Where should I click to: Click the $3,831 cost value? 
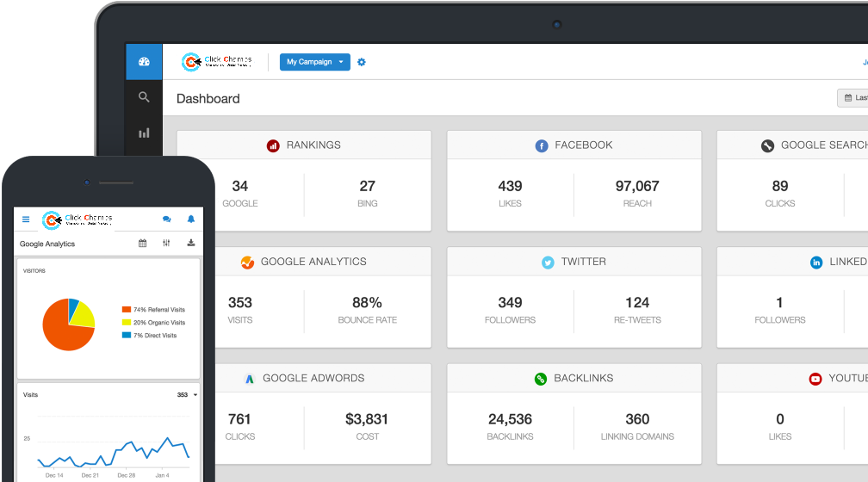click(367, 419)
